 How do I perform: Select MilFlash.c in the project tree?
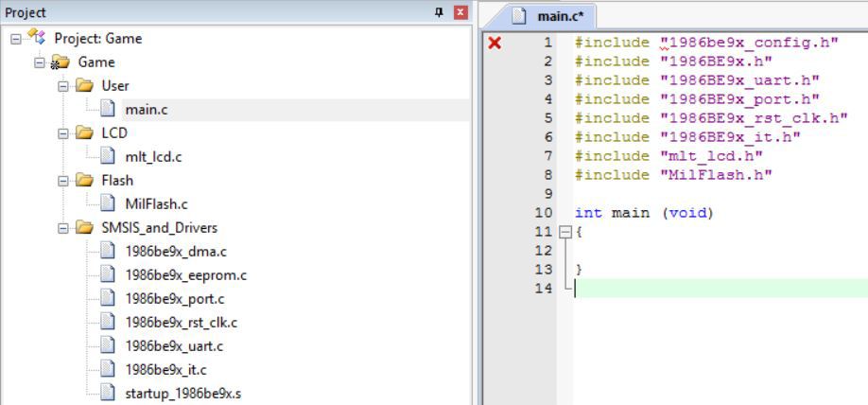tap(156, 204)
